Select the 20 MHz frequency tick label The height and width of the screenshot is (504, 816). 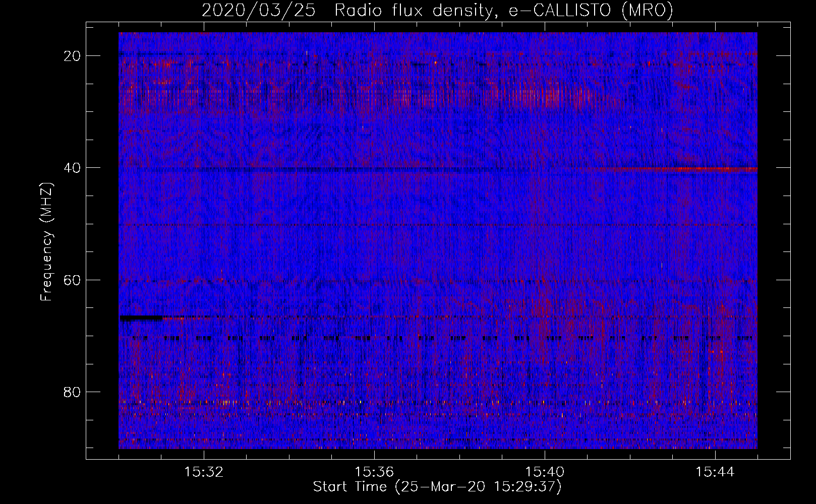pos(73,56)
